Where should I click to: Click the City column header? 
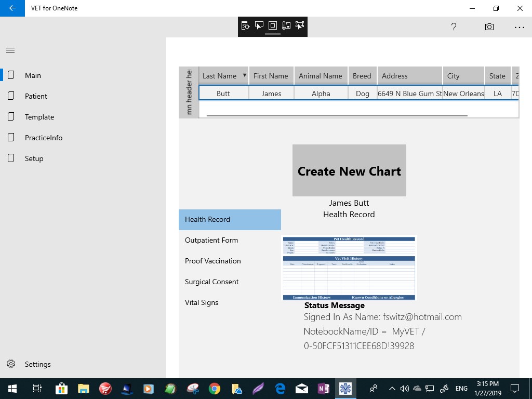[463, 76]
